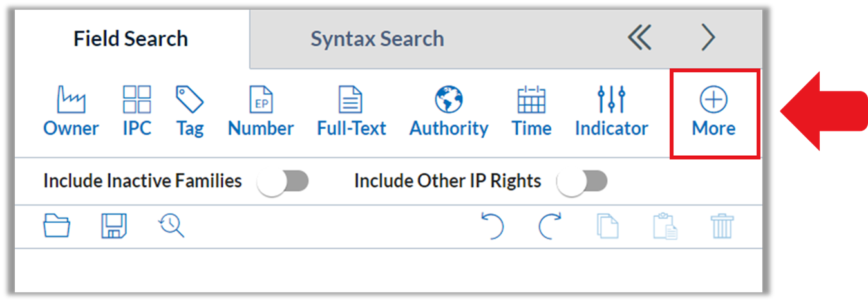Image resolution: width=868 pixels, height=302 pixels.
Task: Open the Full-Text search field
Action: (x=352, y=111)
